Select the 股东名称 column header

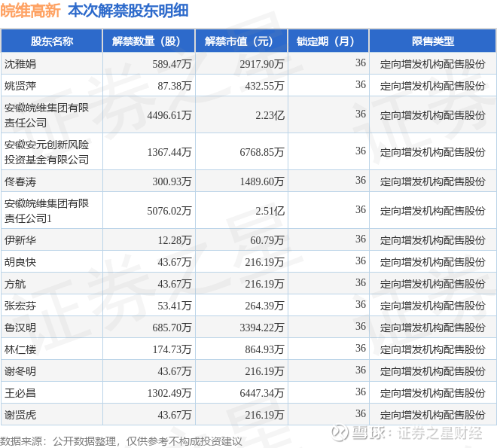pyautogui.click(x=52, y=41)
